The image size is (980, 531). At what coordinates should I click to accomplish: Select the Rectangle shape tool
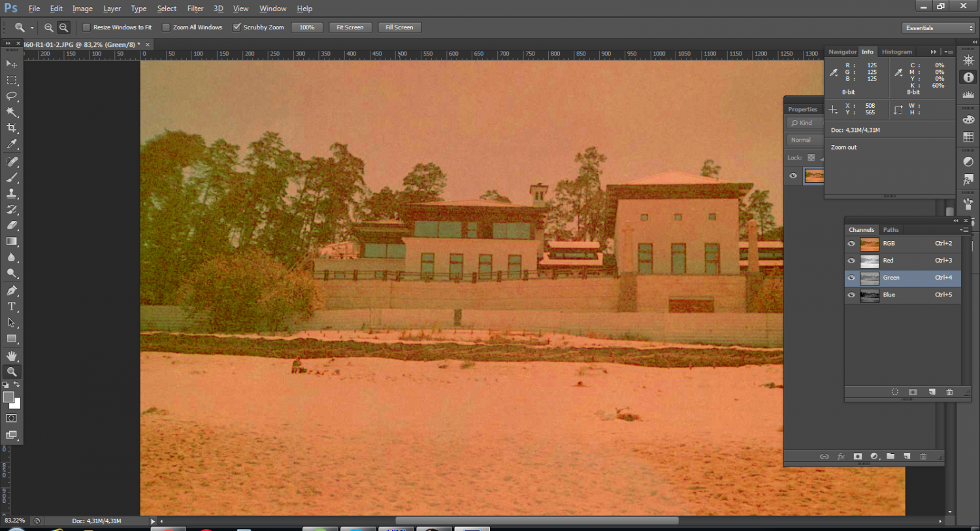coord(12,338)
